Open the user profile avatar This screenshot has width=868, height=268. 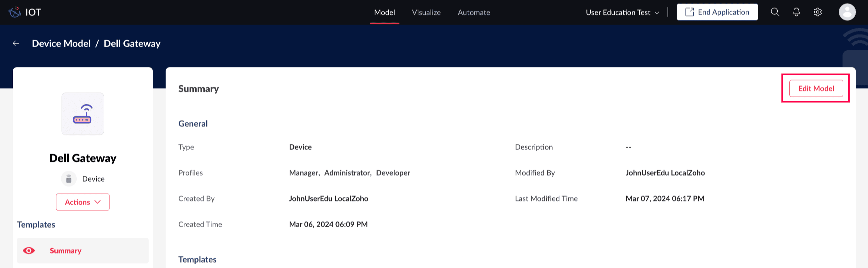(847, 12)
